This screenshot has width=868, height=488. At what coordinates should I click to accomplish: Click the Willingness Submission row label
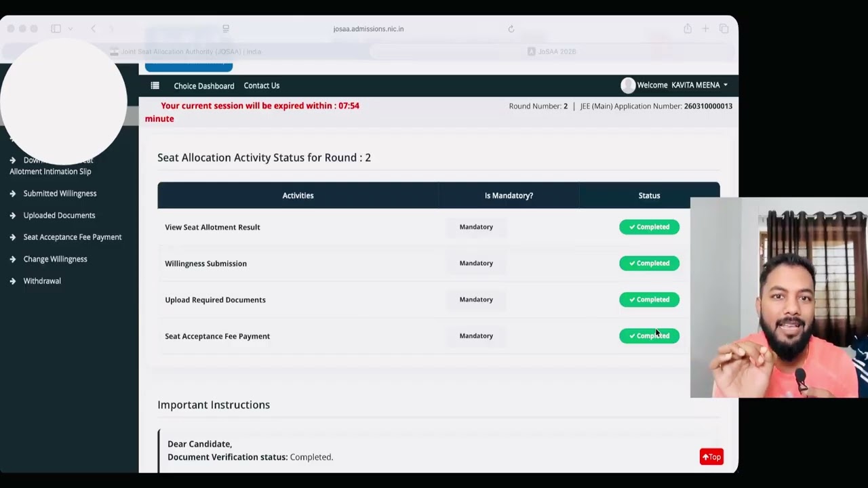point(205,264)
